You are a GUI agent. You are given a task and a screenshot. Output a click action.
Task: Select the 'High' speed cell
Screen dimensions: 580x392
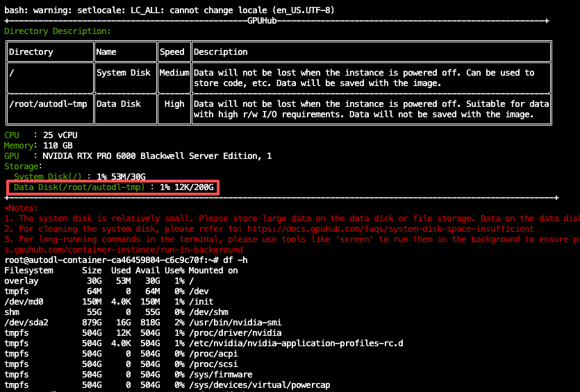click(x=174, y=104)
